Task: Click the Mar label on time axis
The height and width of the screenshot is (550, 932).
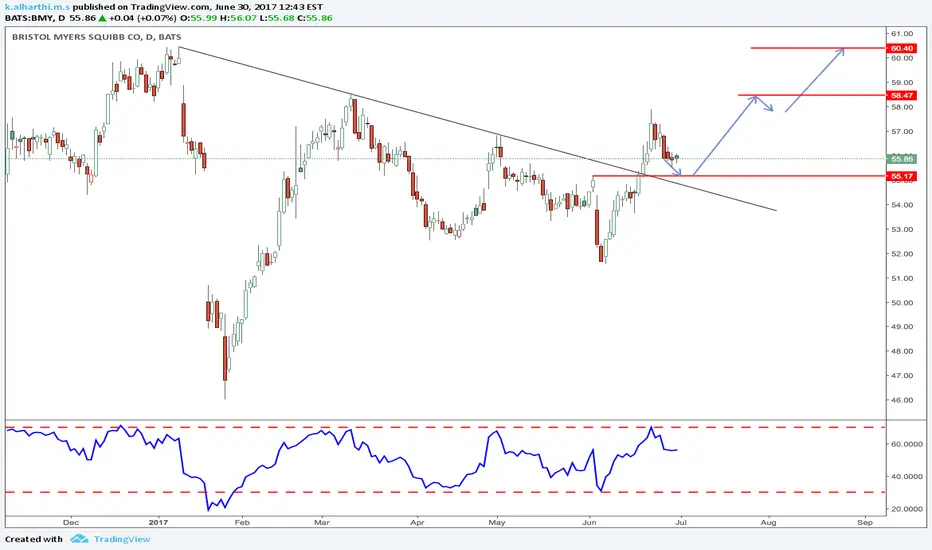Action: [x=322, y=523]
